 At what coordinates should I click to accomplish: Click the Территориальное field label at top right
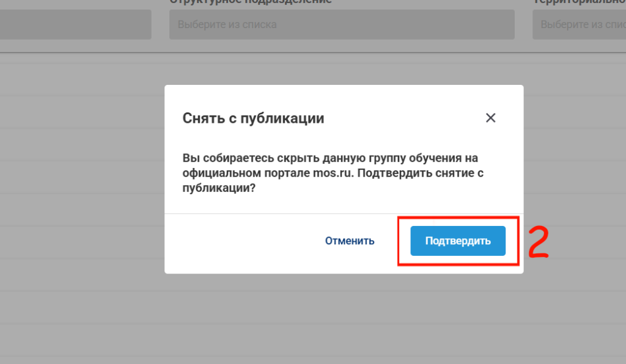[580, 2]
